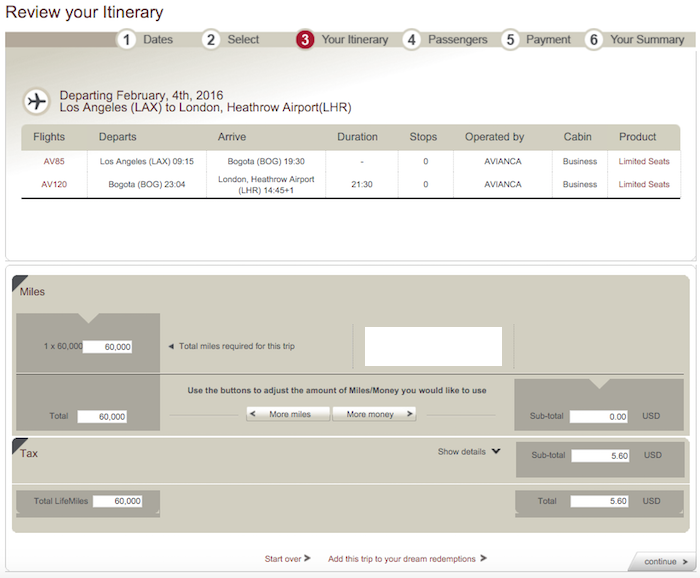Click the Stops column header
700x578 pixels.
[x=423, y=137]
